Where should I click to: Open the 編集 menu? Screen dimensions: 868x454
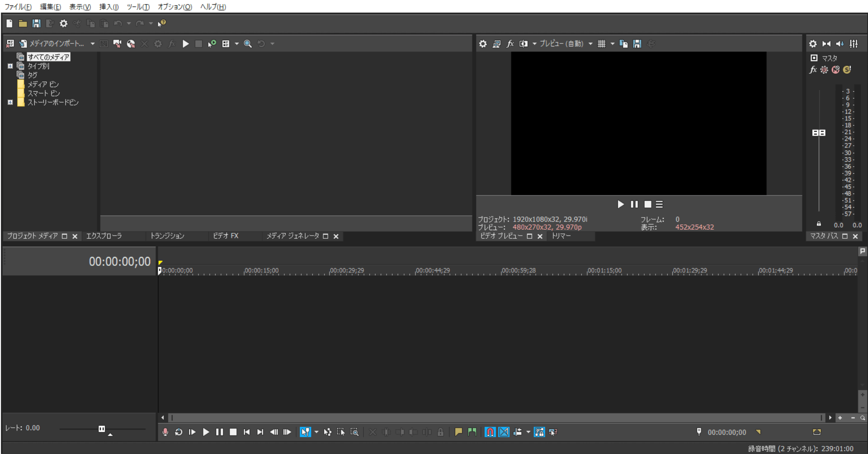(50, 7)
